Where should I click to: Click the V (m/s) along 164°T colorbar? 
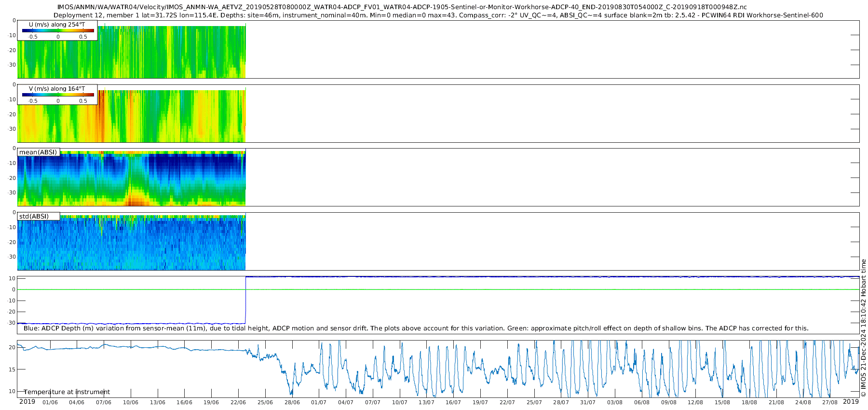(x=58, y=95)
